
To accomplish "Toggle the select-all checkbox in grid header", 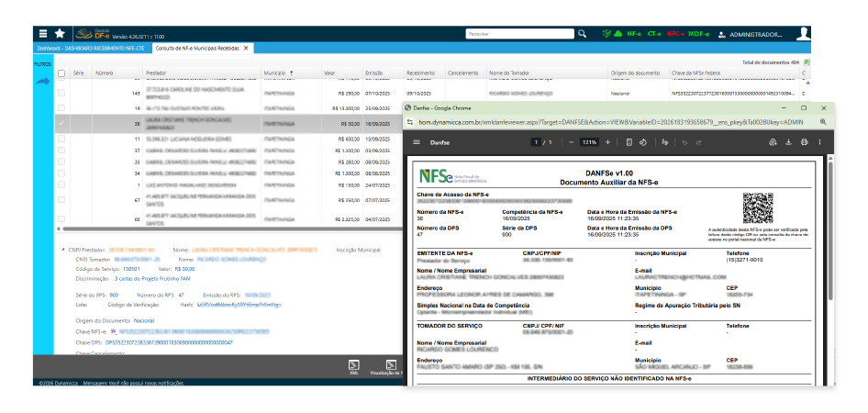I will pos(61,73).
